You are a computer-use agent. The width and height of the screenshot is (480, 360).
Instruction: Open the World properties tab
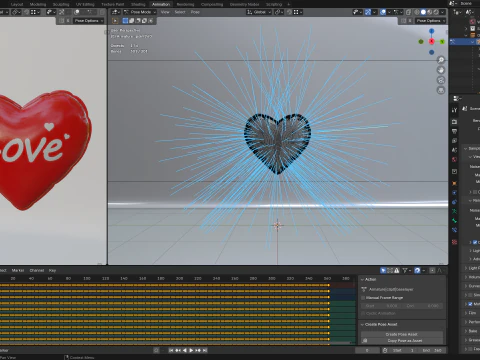click(x=454, y=159)
